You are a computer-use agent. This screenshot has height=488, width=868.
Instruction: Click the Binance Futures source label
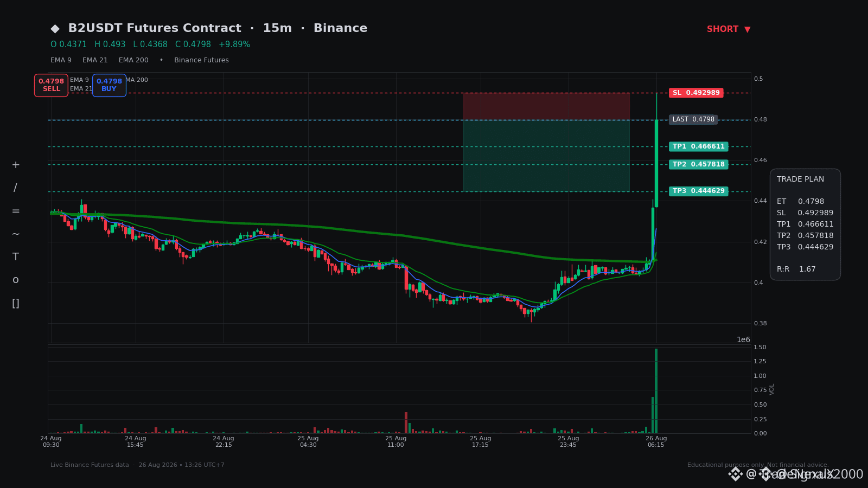pyautogui.click(x=201, y=60)
